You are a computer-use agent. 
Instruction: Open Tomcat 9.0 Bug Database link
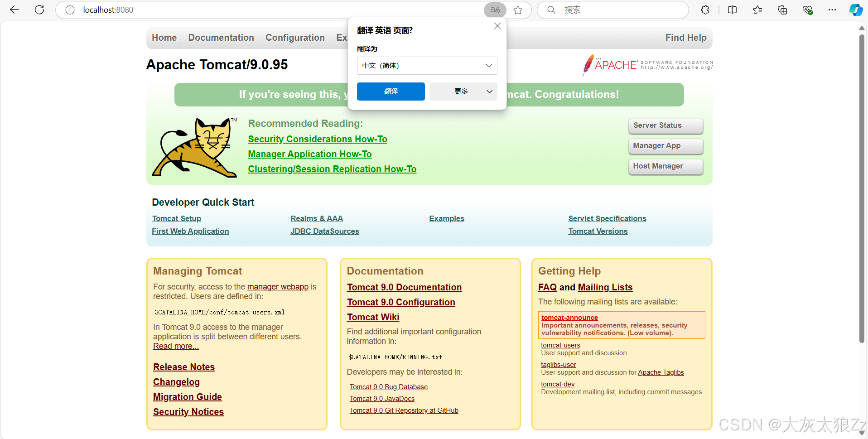389,387
